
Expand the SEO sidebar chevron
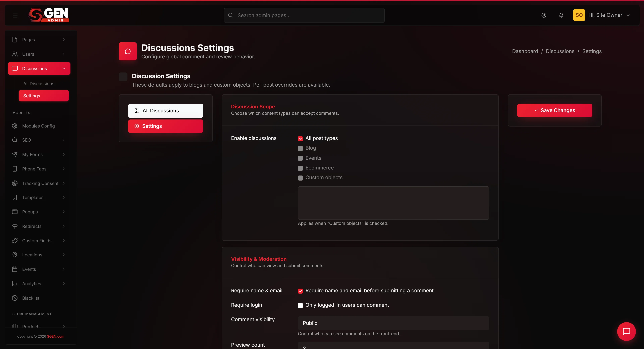click(x=64, y=140)
